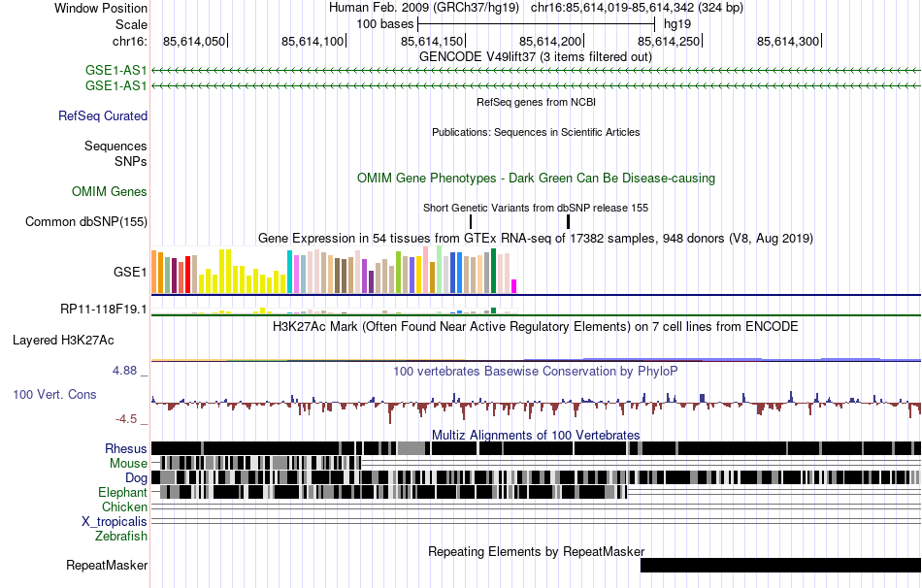Open the Layered H3K27Ac track label
Viewport: 922px width, 588px height.
[63, 341]
